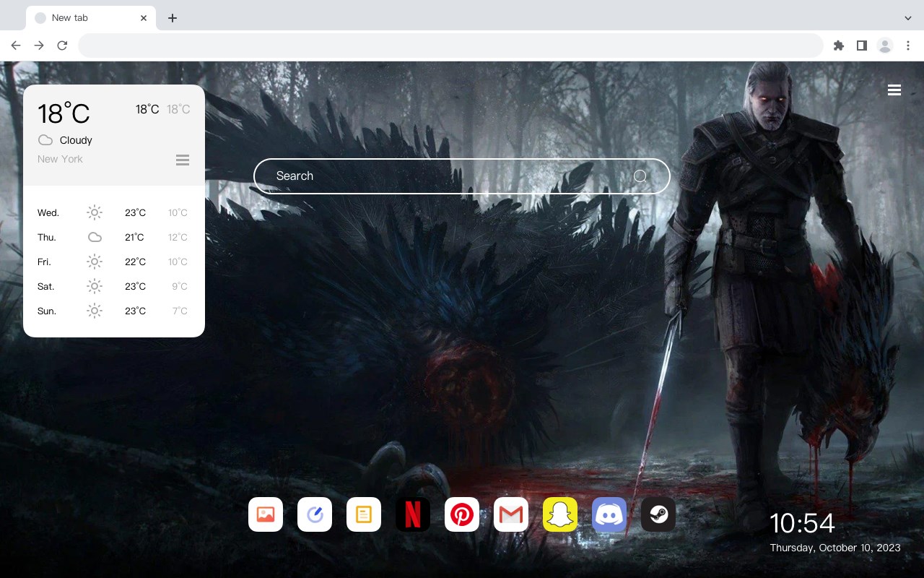Open the orange photo wallpaper shortcut
This screenshot has height=578, width=924.
point(266,514)
